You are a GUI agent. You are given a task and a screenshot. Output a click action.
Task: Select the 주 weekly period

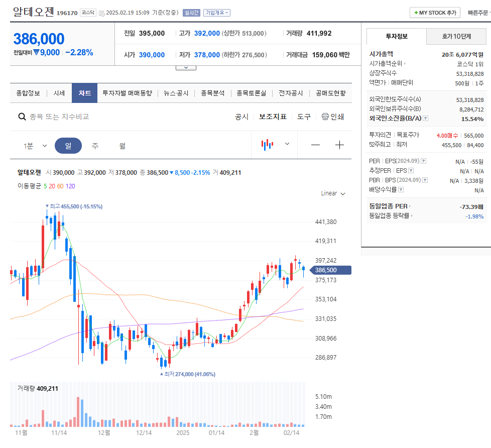95,146
